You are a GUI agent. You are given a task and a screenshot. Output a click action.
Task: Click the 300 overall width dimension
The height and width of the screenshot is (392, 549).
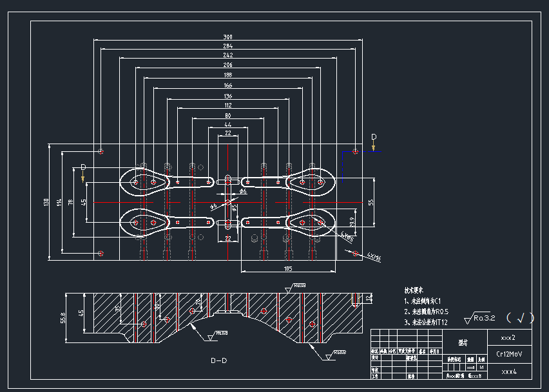pyautogui.click(x=228, y=37)
